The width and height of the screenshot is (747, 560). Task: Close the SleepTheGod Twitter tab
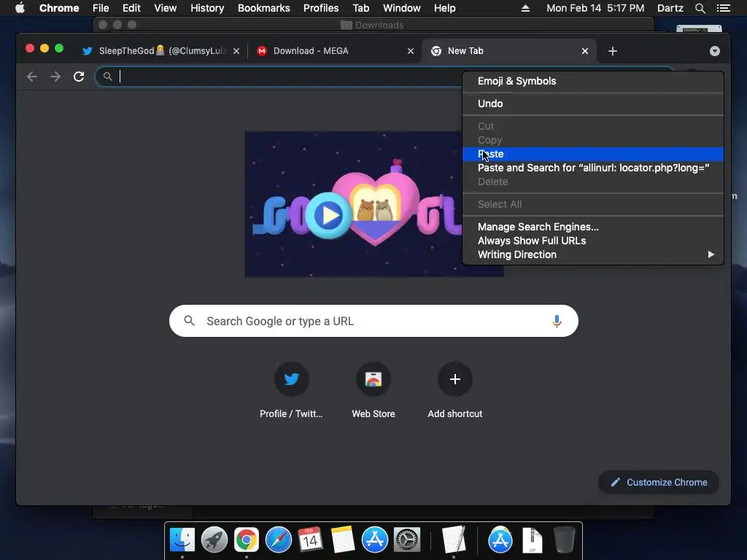click(236, 51)
